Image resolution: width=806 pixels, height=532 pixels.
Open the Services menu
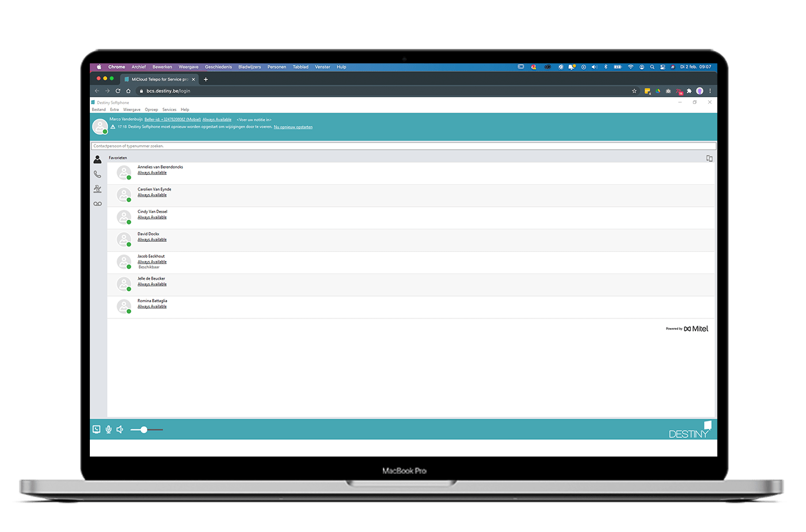(x=169, y=109)
